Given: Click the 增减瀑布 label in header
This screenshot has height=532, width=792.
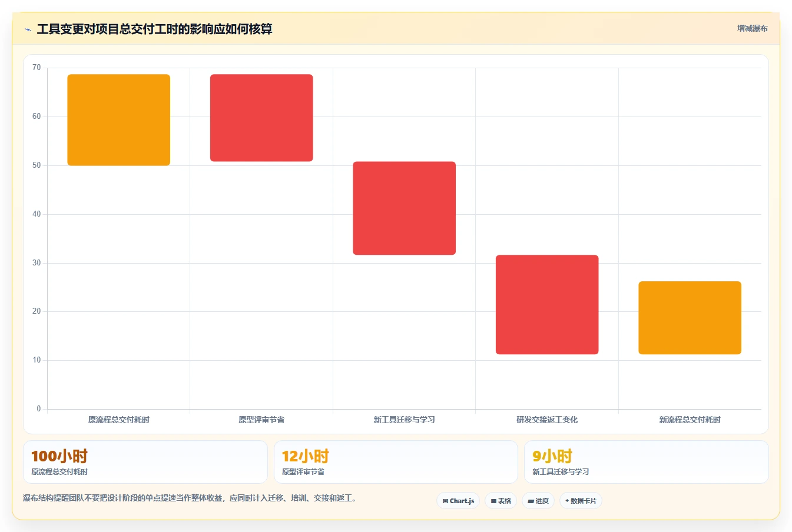Looking at the screenshot, I should point(753,28).
